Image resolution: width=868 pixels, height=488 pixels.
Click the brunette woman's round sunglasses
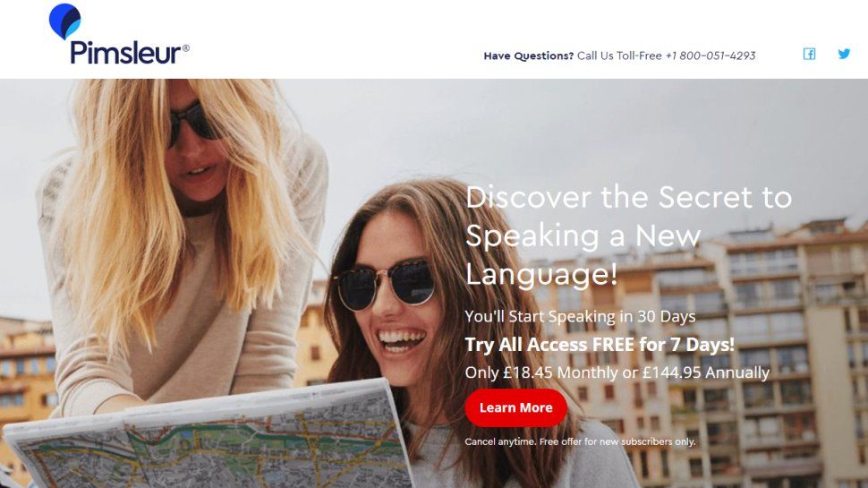pyautogui.click(x=386, y=285)
